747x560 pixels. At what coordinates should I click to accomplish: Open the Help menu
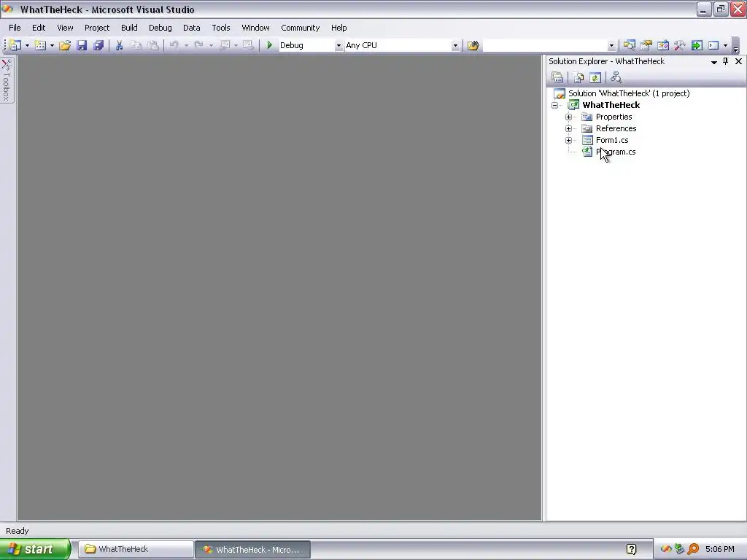pos(339,28)
